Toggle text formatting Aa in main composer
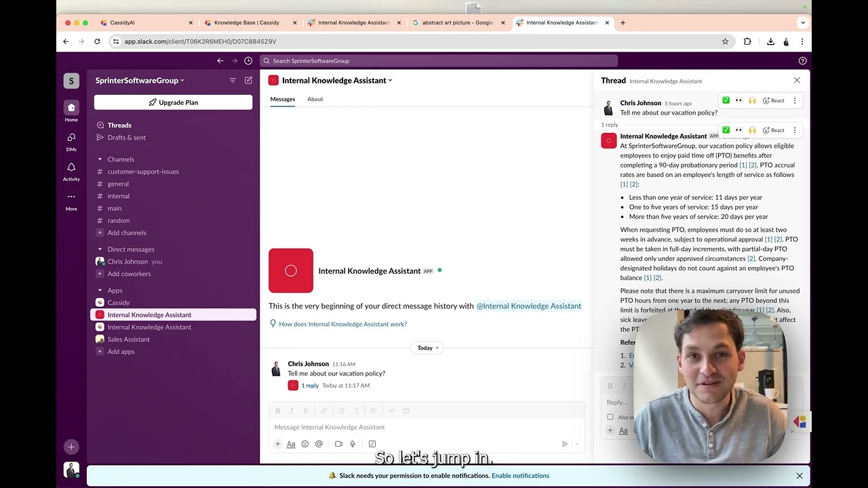The image size is (868, 488). 291,444
